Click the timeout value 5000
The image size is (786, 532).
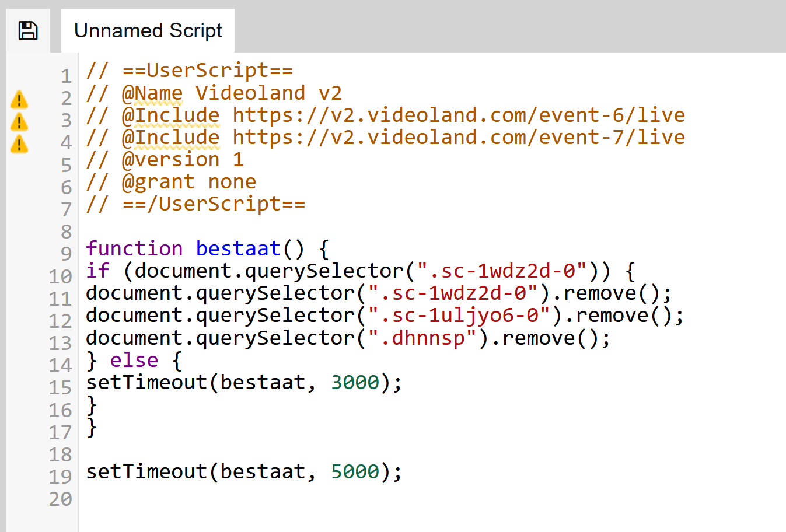(355, 471)
